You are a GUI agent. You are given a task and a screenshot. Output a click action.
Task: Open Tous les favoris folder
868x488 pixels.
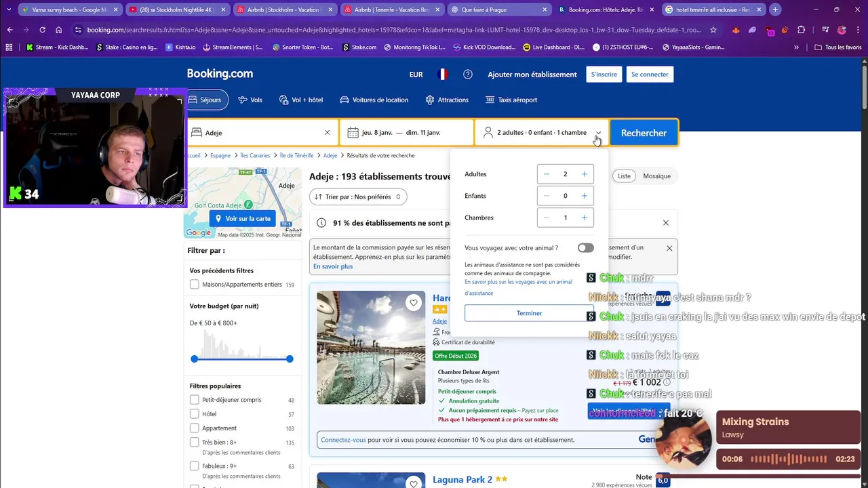pyautogui.click(x=837, y=47)
